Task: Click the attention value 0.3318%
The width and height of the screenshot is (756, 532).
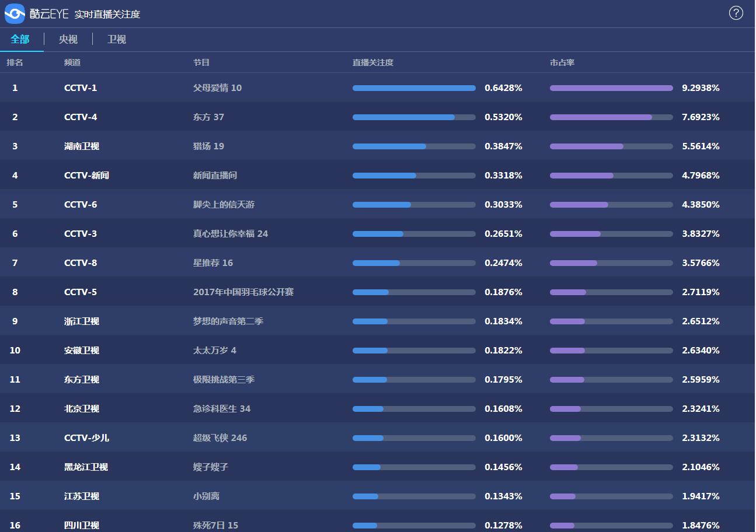Action: (x=503, y=176)
